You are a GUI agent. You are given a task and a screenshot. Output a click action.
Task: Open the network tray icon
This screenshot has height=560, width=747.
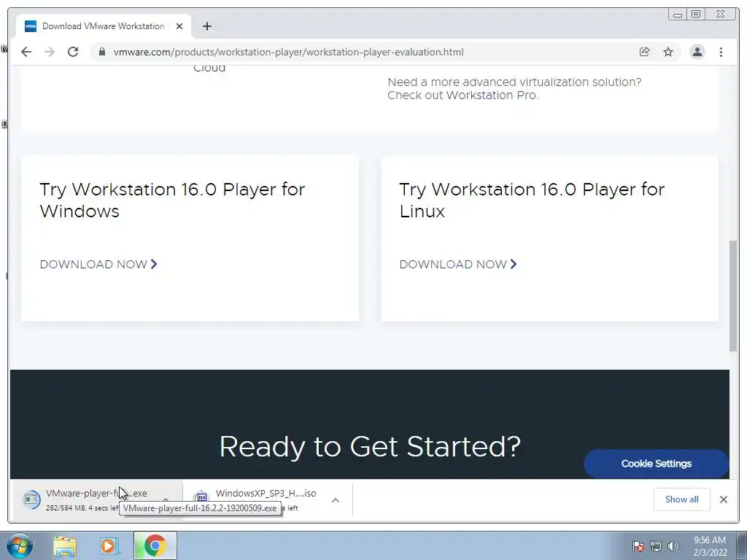point(656,546)
